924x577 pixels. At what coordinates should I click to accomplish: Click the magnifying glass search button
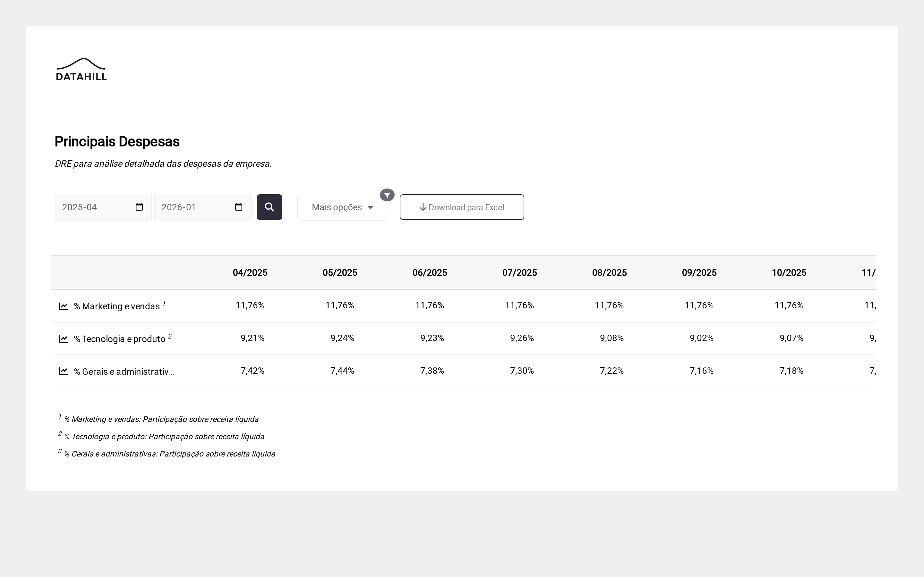point(269,207)
